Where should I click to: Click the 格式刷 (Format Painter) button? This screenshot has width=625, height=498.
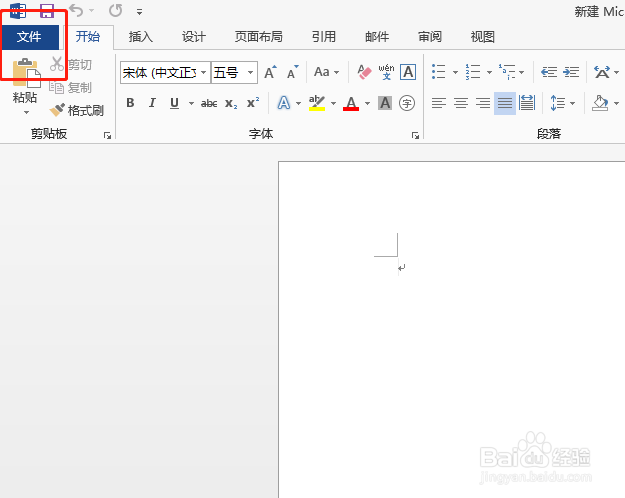tap(77, 110)
